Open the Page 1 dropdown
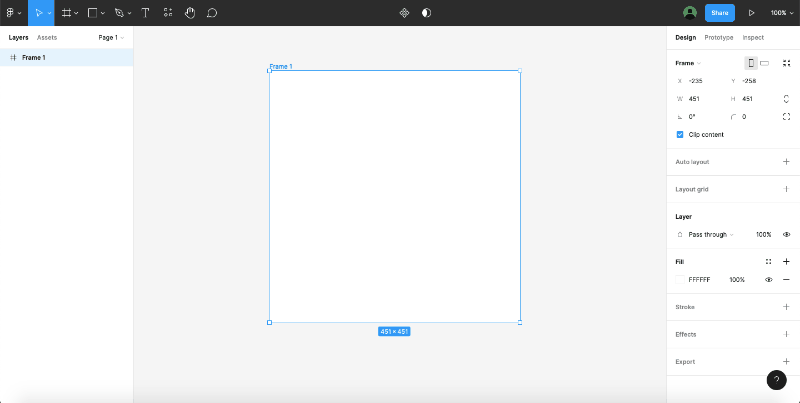The width and height of the screenshot is (800, 403). [x=110, y=37]
